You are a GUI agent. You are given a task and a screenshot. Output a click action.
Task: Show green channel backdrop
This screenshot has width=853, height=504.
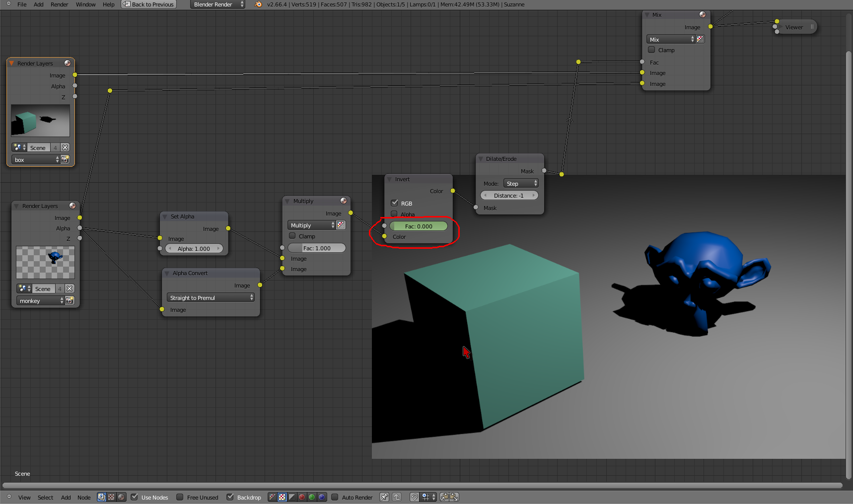coord(312,497)
